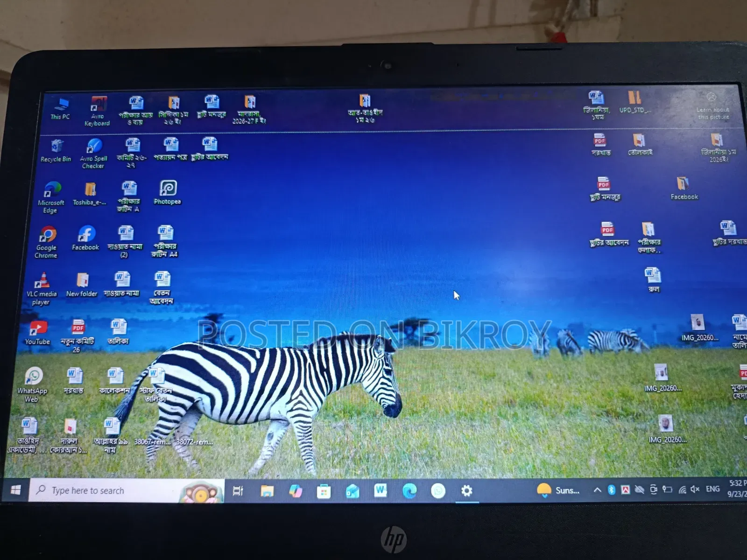Click the ENG language indicator

click(712, 489)
